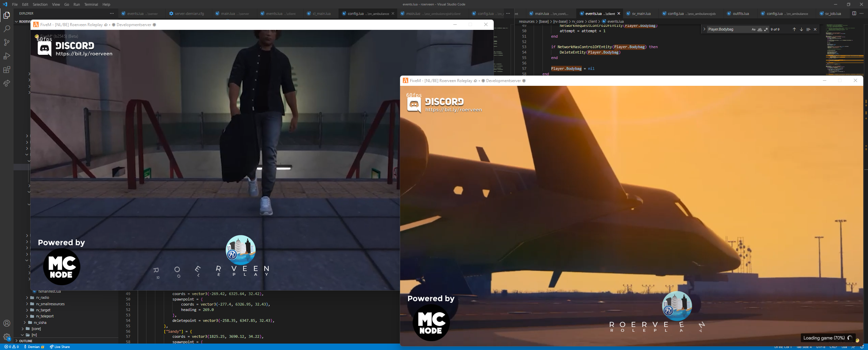
Task: Click the Manage gear icon
Action: (x=7, y=337)
